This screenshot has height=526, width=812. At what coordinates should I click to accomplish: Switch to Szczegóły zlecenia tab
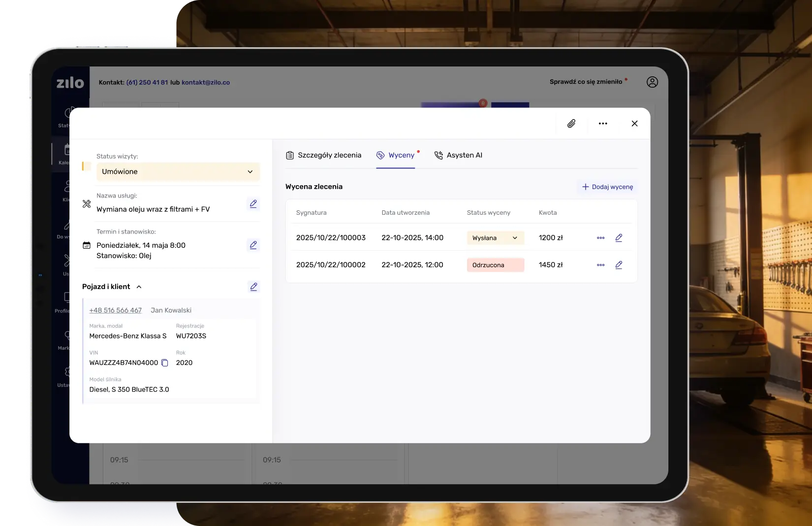point(323,155)
